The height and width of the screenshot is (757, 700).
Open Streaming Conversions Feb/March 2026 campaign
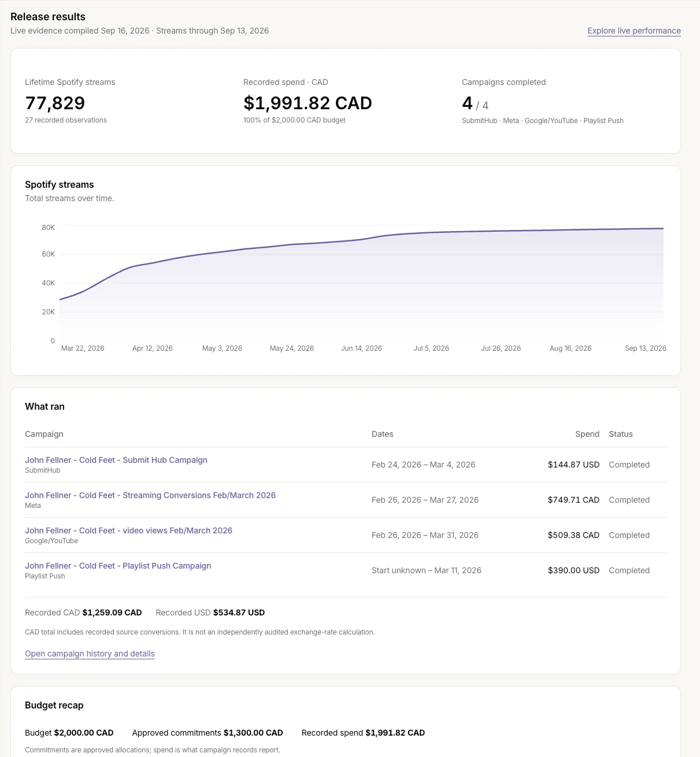(150, 495)
